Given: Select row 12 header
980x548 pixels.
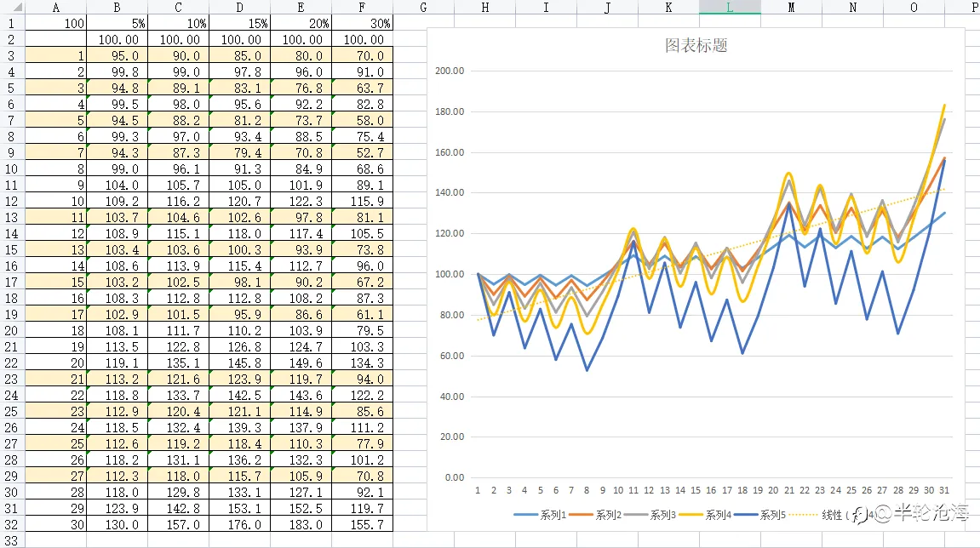Looking at the screenshot, I should coord(12,201).
